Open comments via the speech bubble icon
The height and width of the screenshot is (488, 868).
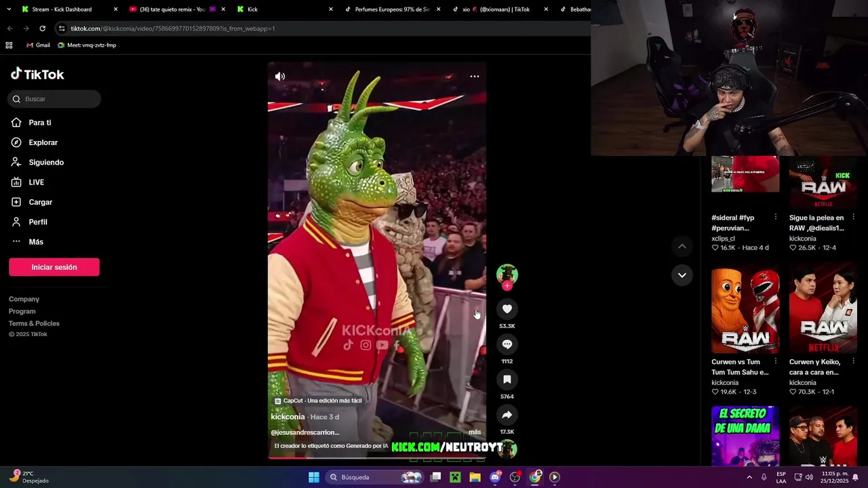click(507, 344)
